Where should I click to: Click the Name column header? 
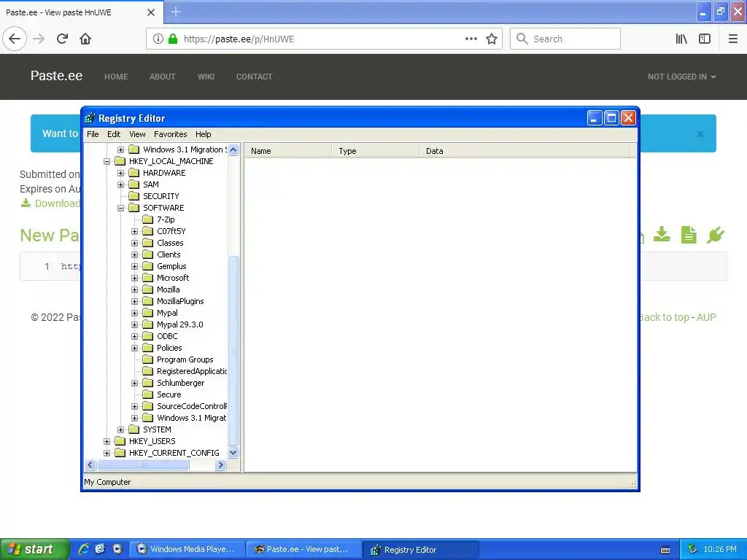coord(287,151)
